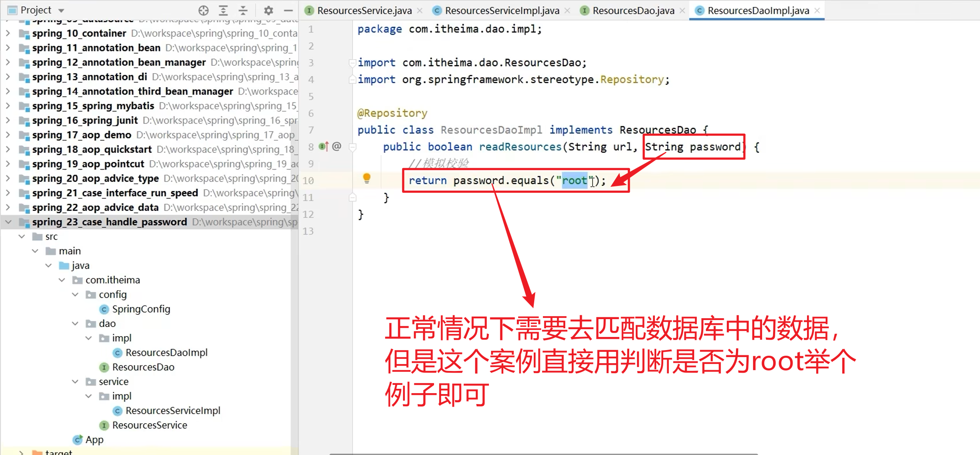
Task: Select ResourcesService interface in the project tree
Action: (x=149, y=425)
